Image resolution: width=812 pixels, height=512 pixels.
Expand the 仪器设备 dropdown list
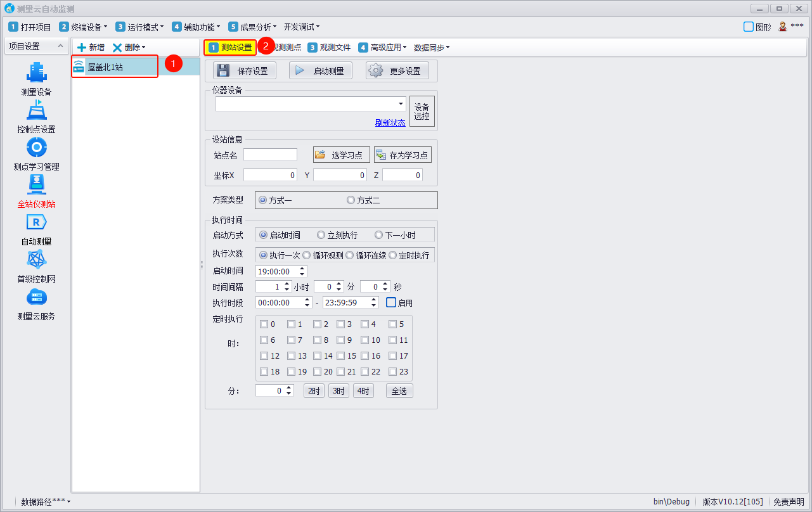(x=401, y=104)
